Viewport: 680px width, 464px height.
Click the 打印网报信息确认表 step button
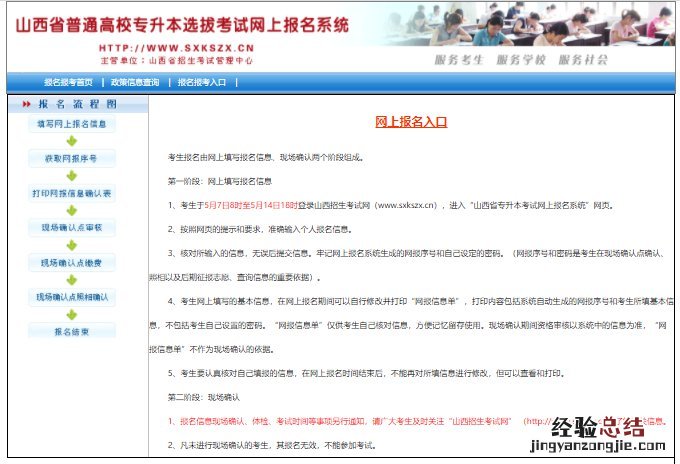pyautogui.click(x=72, y=193)
